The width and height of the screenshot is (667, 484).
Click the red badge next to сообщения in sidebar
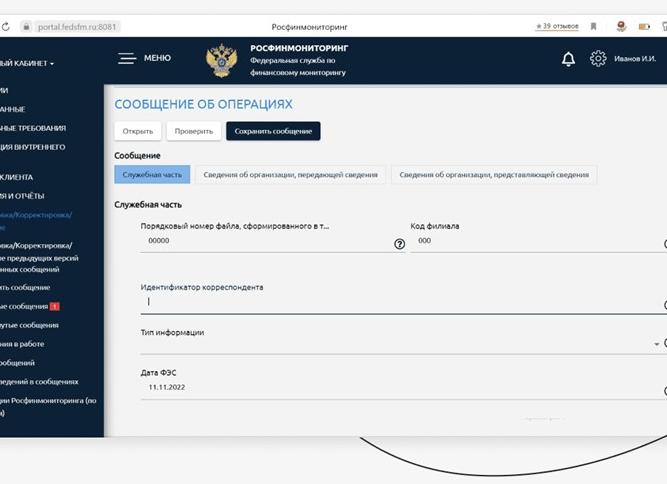[x=54, y=306]
